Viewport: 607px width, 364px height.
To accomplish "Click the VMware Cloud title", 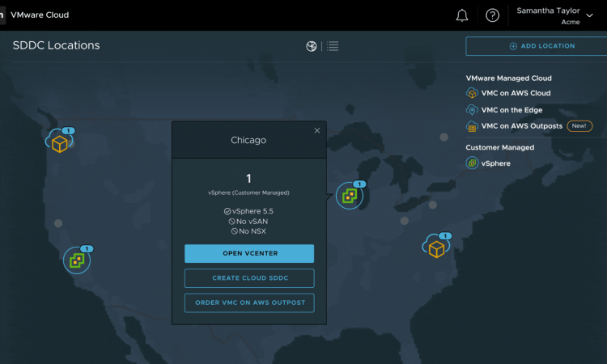I will [40, 15].
